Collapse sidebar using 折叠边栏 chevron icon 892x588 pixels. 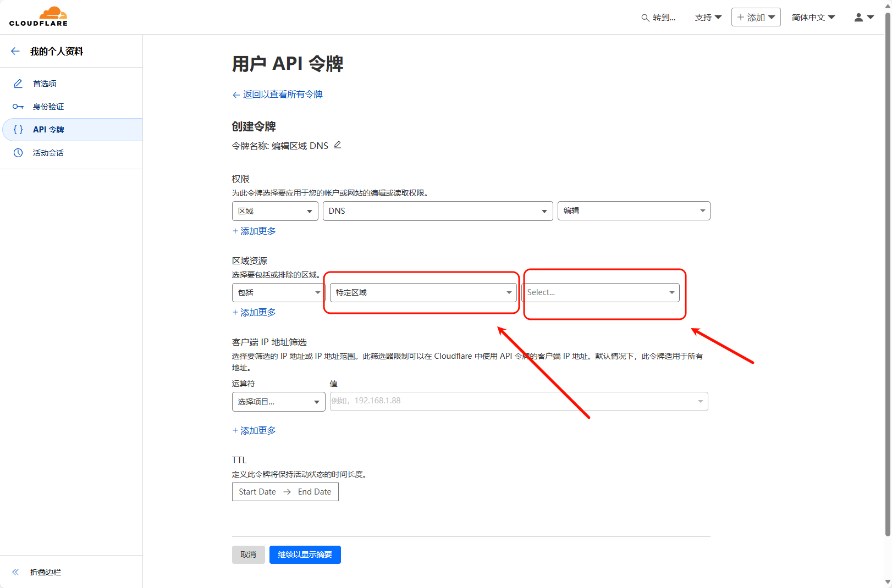[x=15, y=572]
